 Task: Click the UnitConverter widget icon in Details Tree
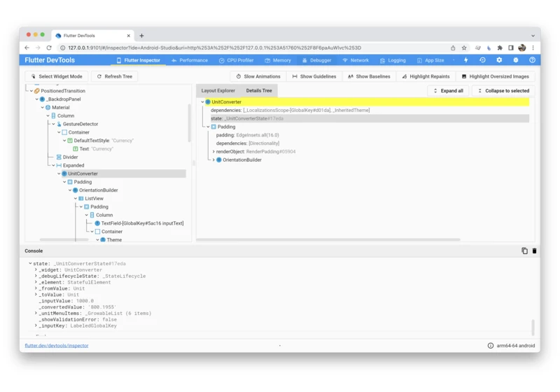coord(208,101)
